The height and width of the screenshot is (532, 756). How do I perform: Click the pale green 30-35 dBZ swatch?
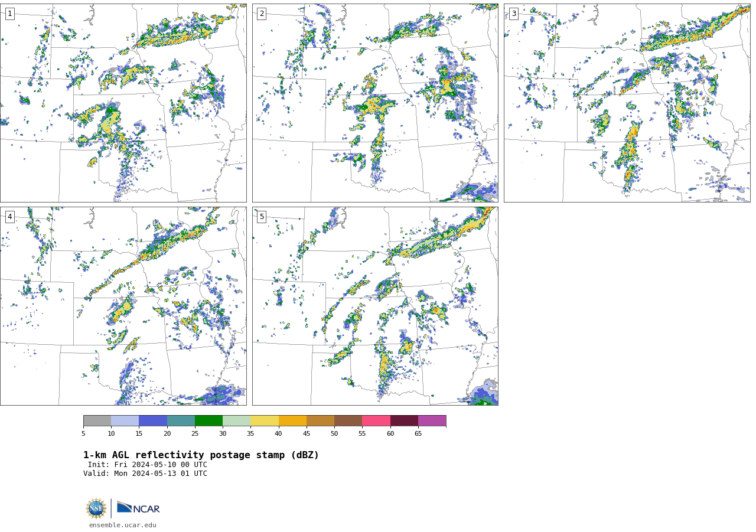(236, 421)
